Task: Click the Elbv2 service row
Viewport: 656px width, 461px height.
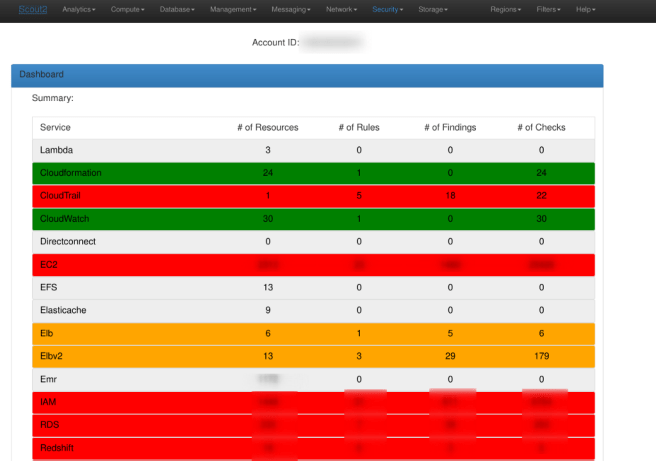Action: tap(52, 356)
